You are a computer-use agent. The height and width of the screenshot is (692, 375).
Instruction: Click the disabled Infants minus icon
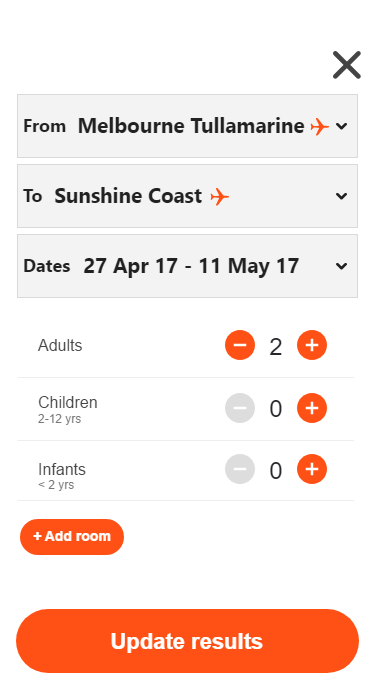[240, 469]
